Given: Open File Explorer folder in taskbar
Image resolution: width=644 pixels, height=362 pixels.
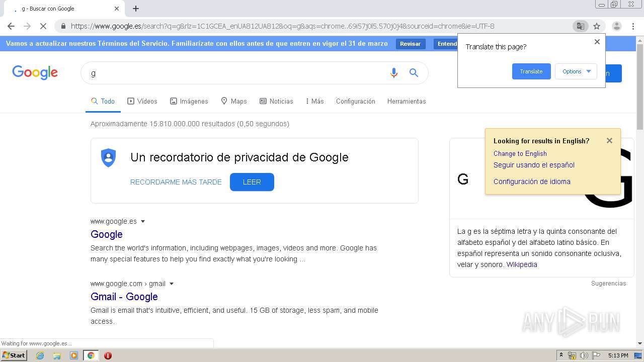Looking at the screenshot, I should click(57, 355).
